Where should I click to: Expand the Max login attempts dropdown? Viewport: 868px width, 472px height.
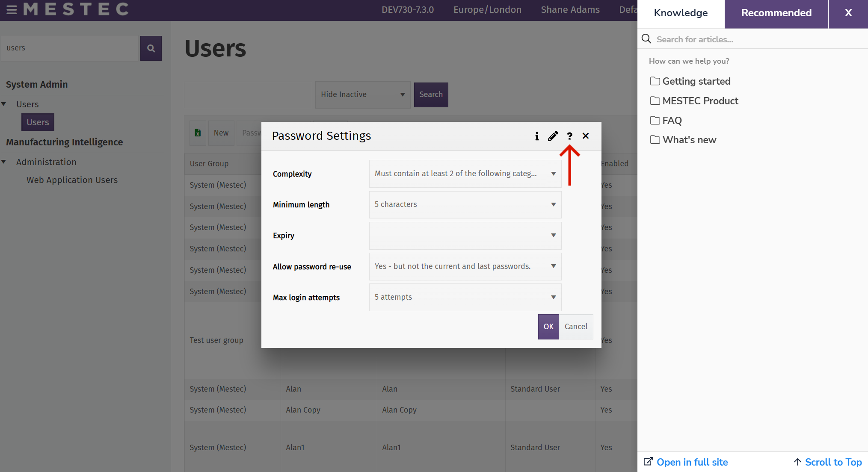(465, 297)
